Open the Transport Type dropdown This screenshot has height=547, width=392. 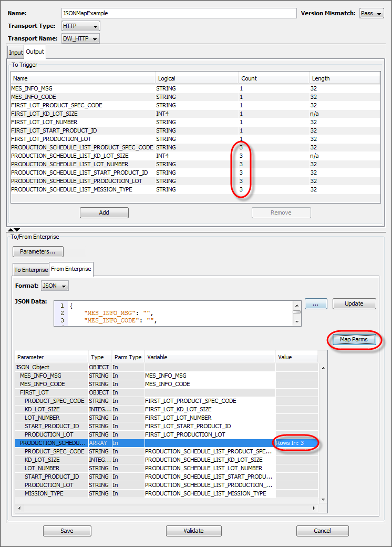[80, 26]
